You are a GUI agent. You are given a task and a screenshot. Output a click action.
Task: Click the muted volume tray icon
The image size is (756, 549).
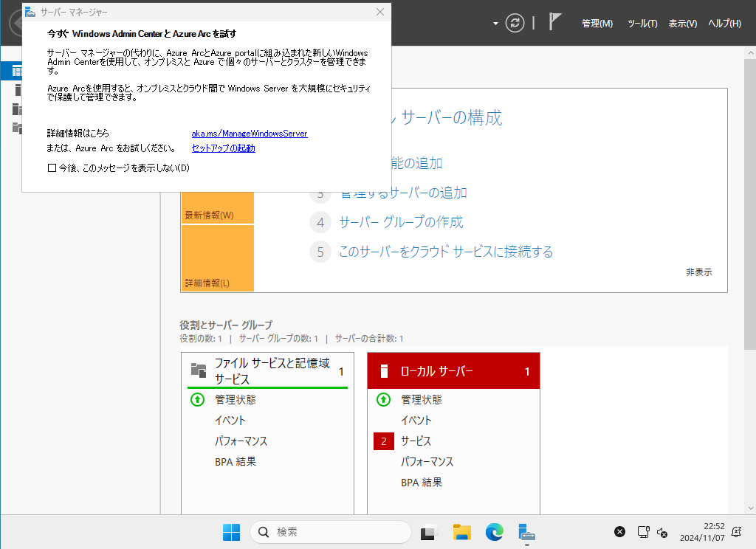coord(662,532)
